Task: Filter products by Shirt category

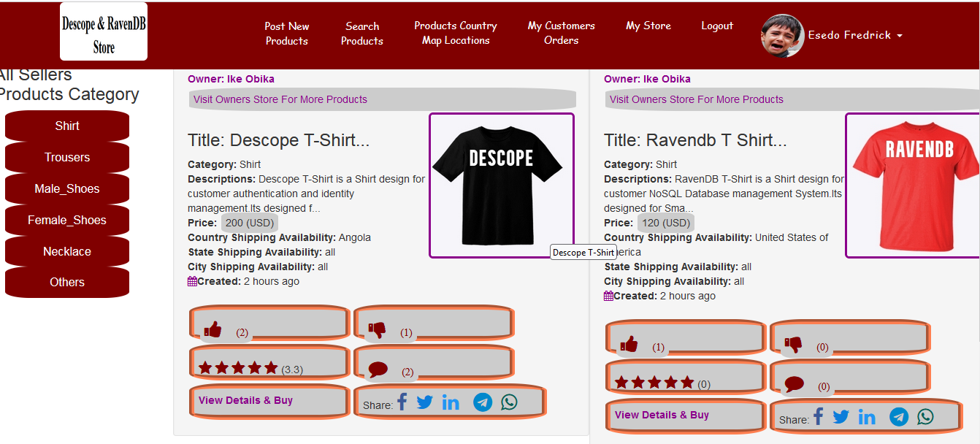Action: pos(67,126)
